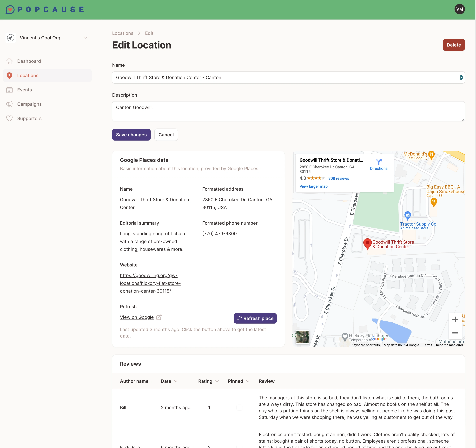
Task: Click the Save changes button
Action: [131, 135]
